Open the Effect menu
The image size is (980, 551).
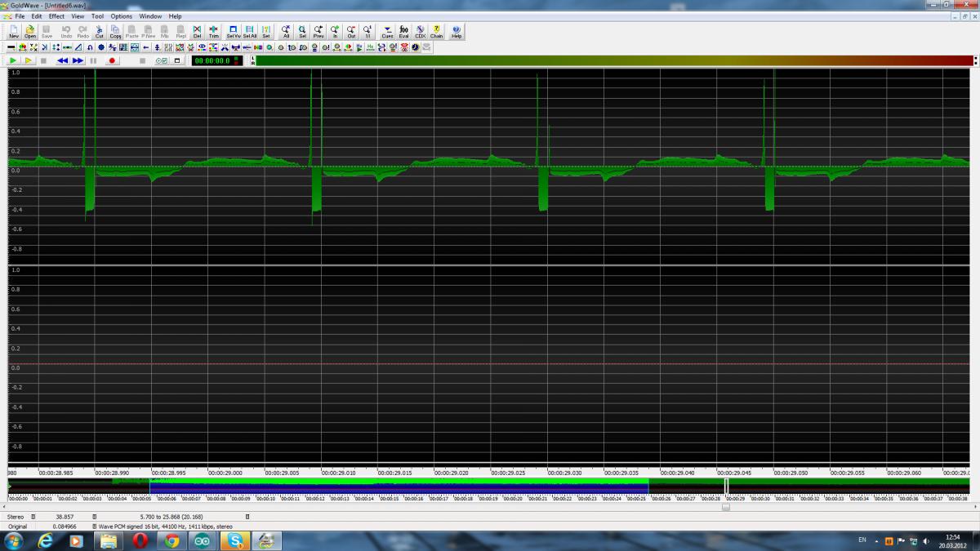coord(56,16)
